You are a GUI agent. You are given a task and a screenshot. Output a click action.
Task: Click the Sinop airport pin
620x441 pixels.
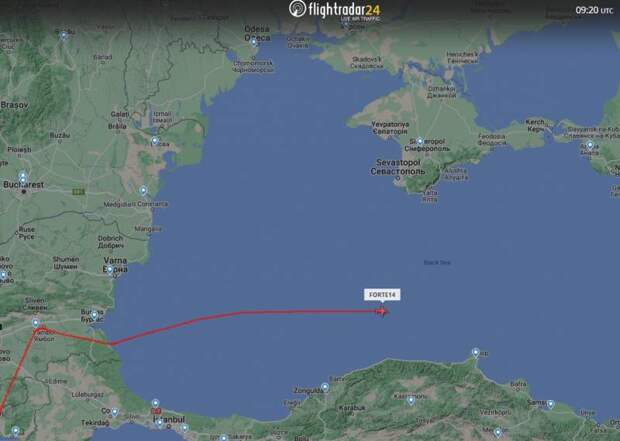point(476,352)
